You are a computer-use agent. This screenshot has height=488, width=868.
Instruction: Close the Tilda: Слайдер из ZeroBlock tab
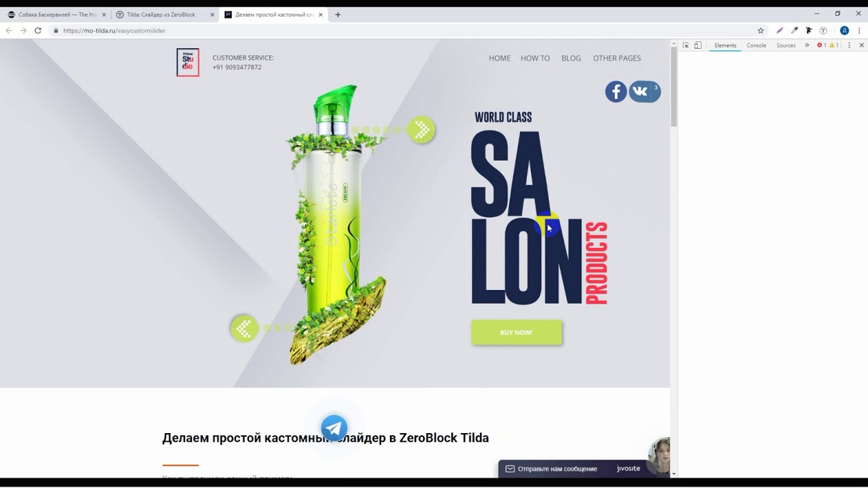coord(212,14)
